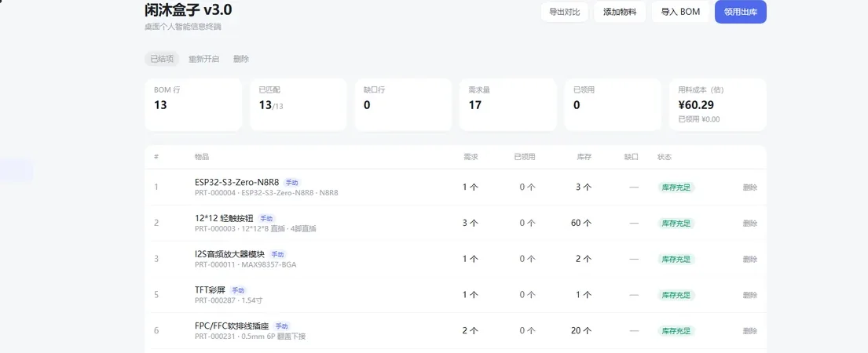Click part code PRT-000287 · 1.54寸 line
Image resolution: width=868 pixels, height=353 pixels.
[x=229, y=301]
